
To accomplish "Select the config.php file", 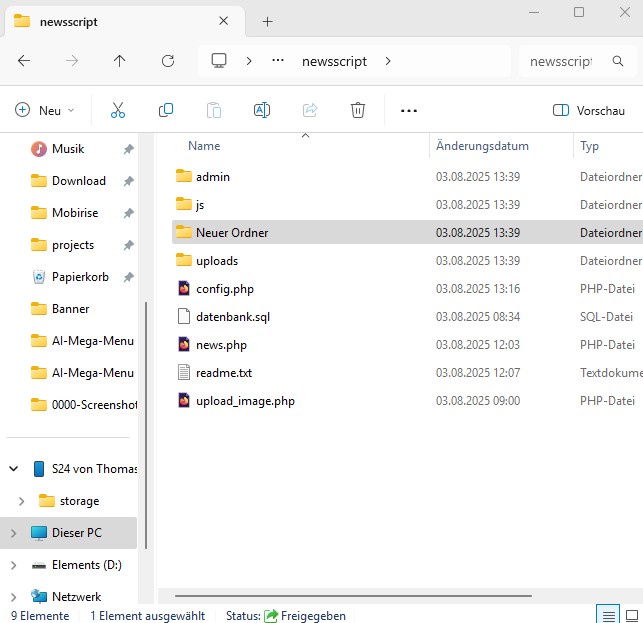I will (x=224, y=289).
